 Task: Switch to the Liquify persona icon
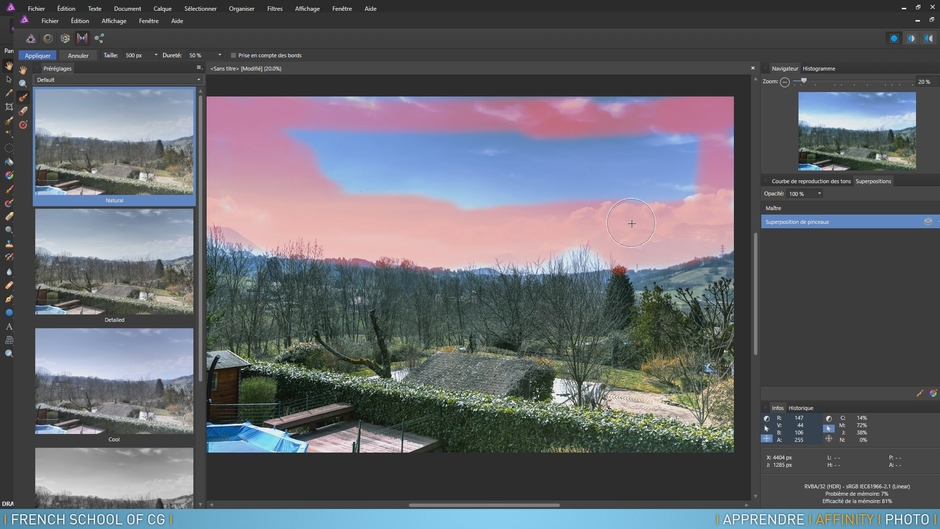coord(48,38)
